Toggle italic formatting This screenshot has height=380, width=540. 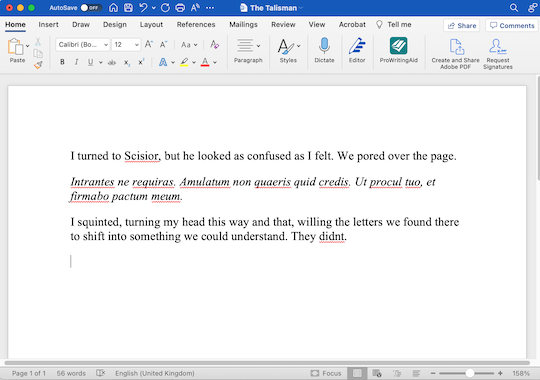pyautogui.click(x=76, y=62)
